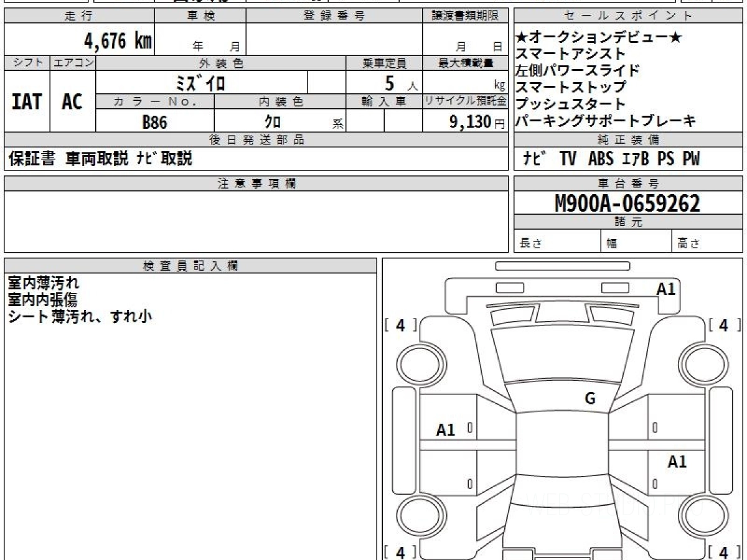Click the lower-left [ 4 ] tire rating
Image resolution: width=747 pixels, height=560 pixels.
click(400, 552)
